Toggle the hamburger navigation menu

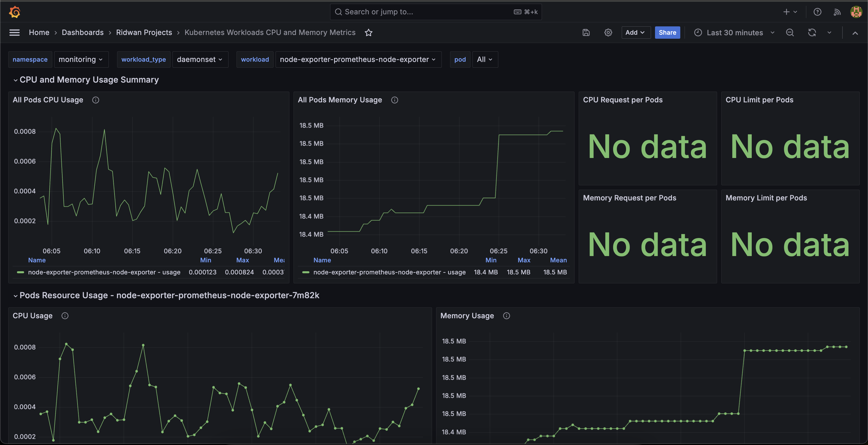(14, 33)
